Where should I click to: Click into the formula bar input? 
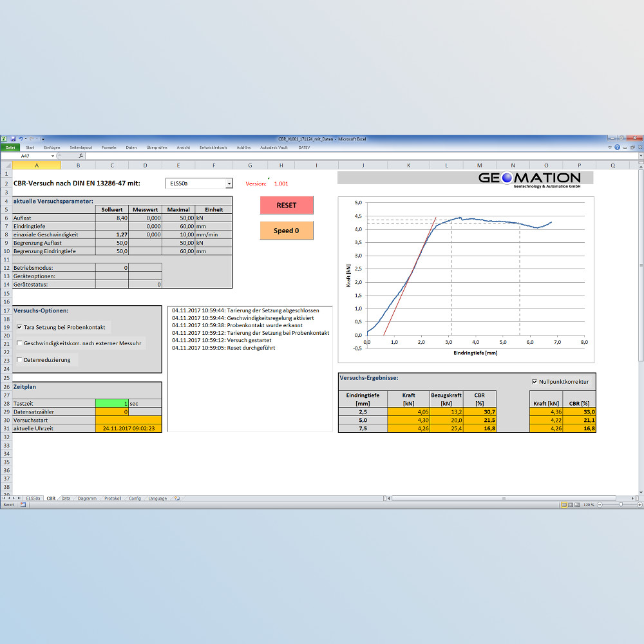click(x=361, y=156)
